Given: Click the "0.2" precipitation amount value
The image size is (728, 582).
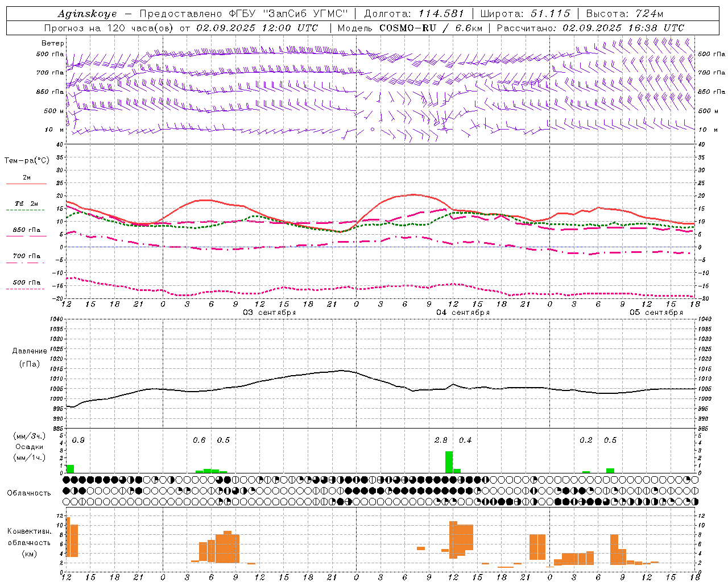Looking at the screenshot, I should coord(586,440).
